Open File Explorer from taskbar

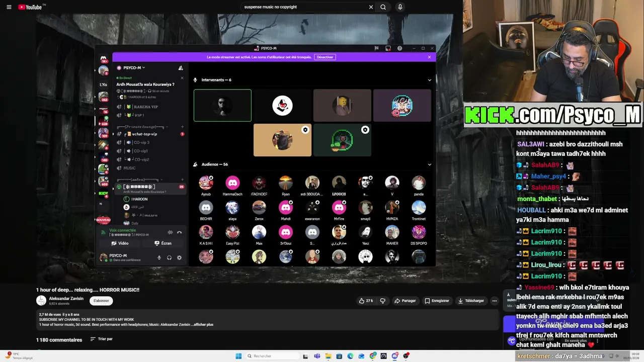[x=328, y=356]
